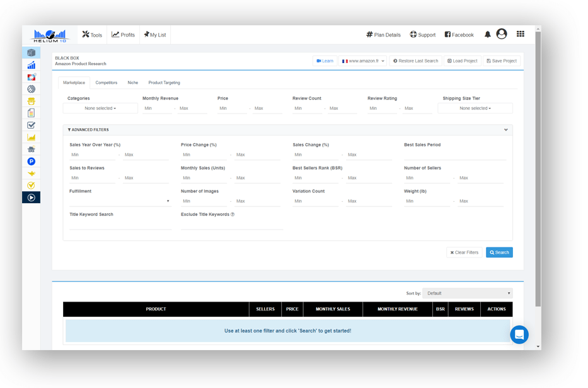This screenshot has width=588, height=388.
Task: Click the blue bar chart sidebar icon
Action: pos(31,65)
